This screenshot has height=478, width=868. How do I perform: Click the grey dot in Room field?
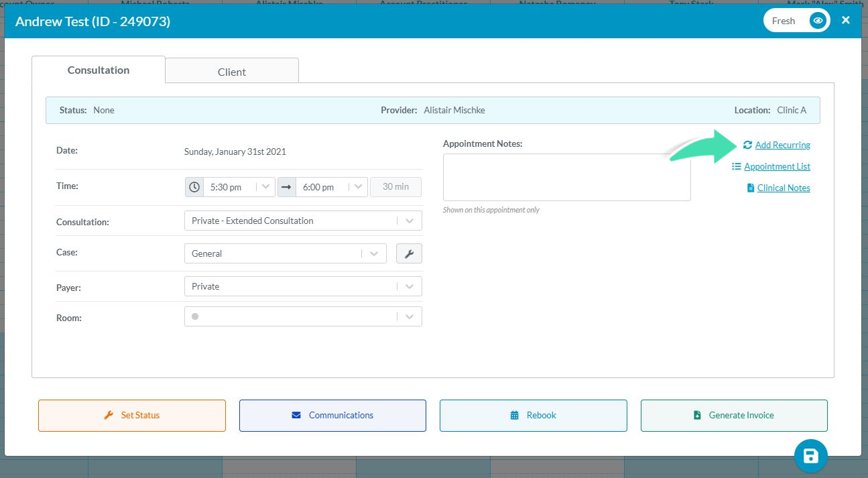195,316
